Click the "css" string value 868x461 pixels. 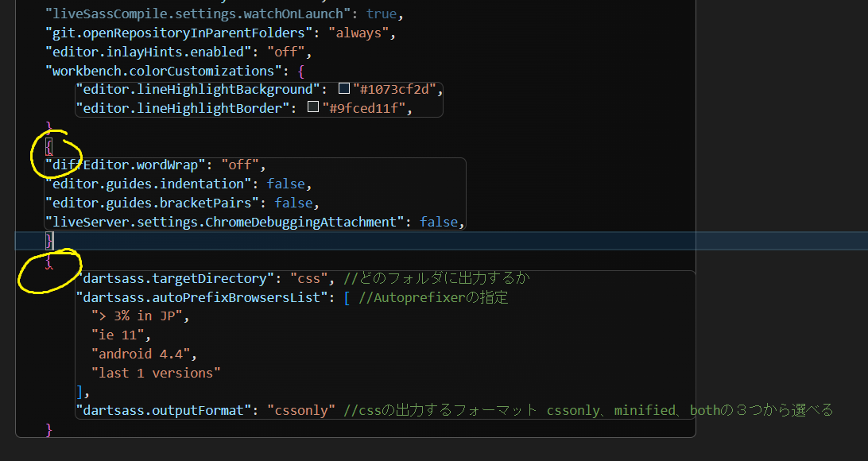pyautogui.click(x=309, y=278)
